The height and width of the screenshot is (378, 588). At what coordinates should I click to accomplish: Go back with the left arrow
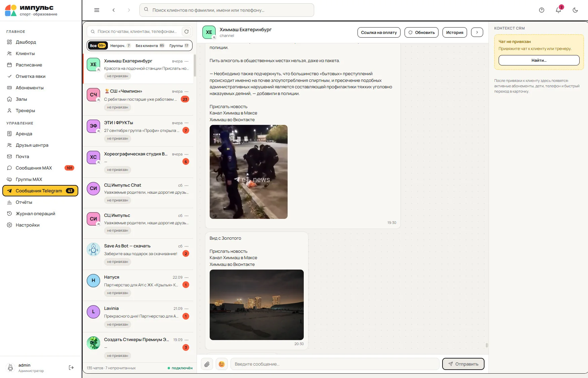[114, 10]
